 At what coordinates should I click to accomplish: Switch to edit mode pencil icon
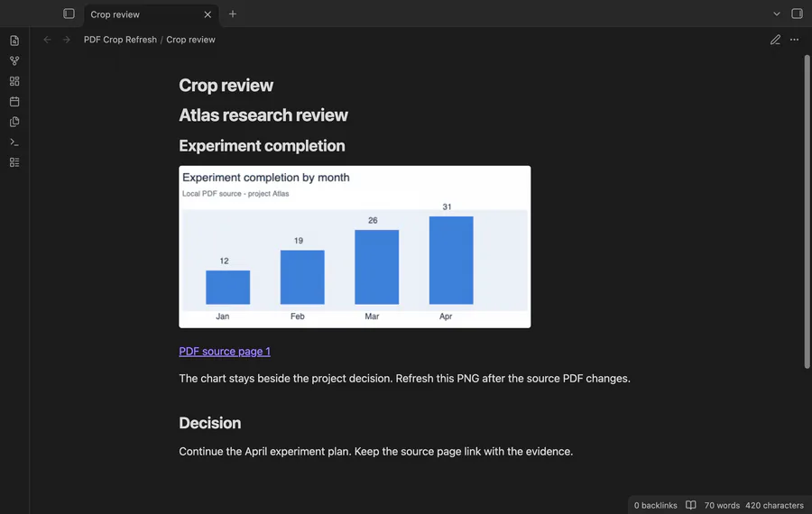(x=775, y=40)
